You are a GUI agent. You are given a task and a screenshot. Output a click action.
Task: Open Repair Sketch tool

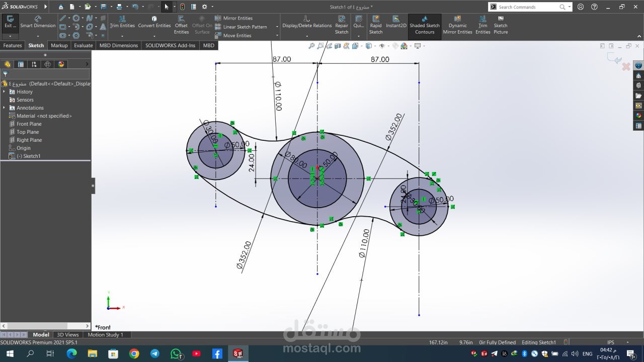[x=342, y=25]
